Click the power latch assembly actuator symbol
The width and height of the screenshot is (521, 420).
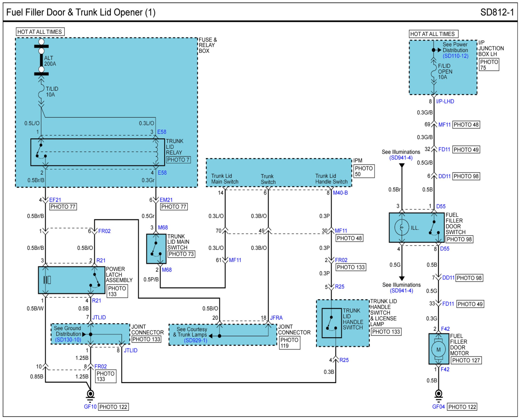(48, 280)
